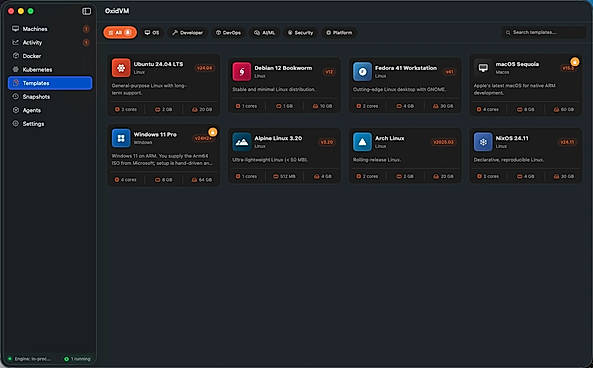
Task: Open the Debian 12 Bookworm template title
Action: (x=283, y=68)
